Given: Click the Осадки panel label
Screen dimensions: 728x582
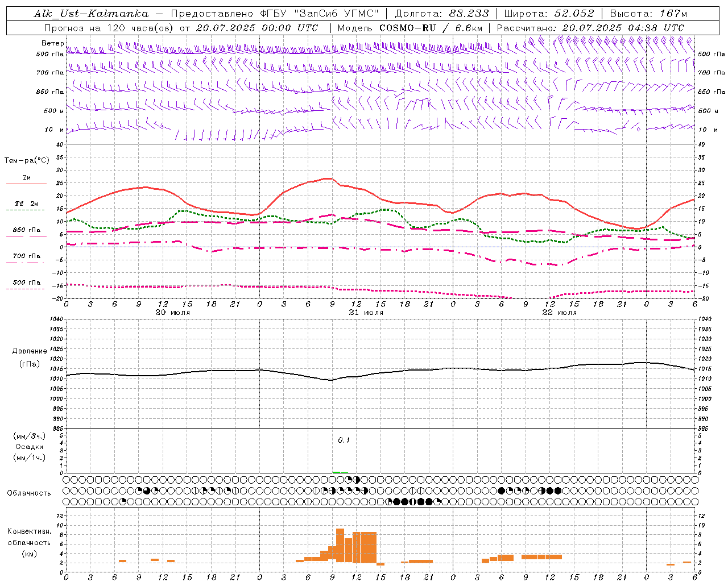Looking at the screenshot, I should 29,447.
